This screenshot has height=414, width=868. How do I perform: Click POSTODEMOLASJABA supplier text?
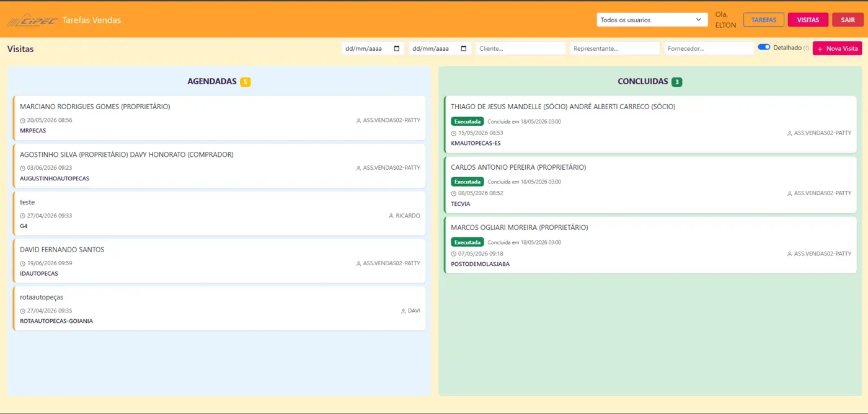pos(480,264)
